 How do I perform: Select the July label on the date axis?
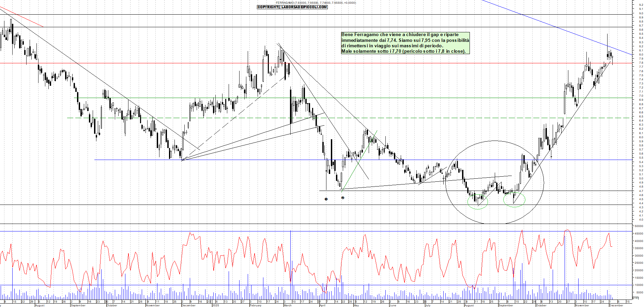[429, 305]
